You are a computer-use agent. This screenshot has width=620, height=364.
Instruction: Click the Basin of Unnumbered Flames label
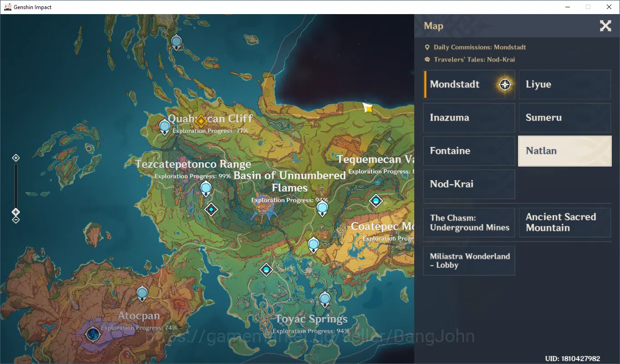(290, 182)
